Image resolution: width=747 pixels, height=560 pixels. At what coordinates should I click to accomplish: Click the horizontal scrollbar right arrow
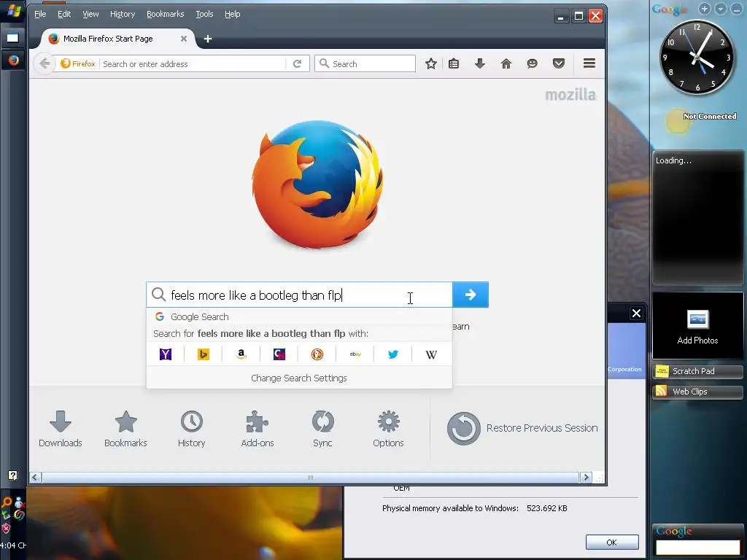(x=586, y=477)
